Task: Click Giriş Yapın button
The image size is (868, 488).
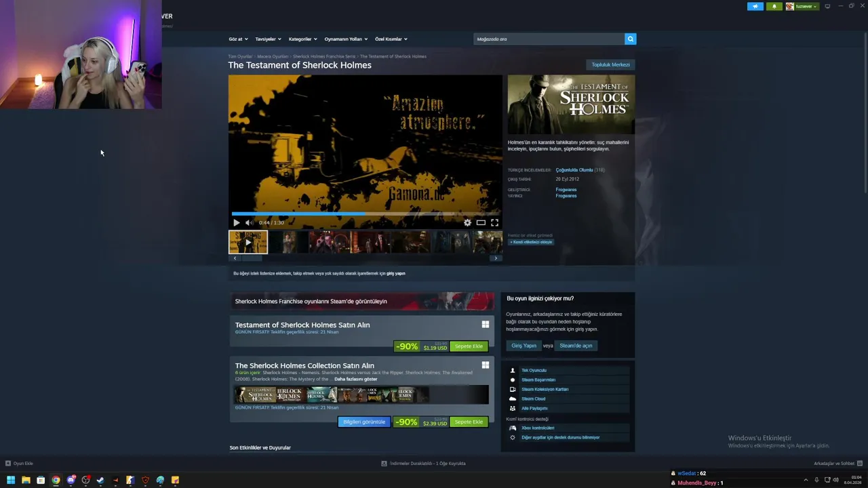Action: [x=524, y=346]
